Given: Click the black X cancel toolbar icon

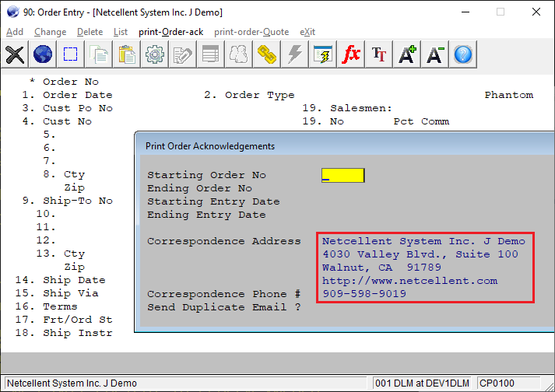Looking at the screenshot, I should (15, 54).
